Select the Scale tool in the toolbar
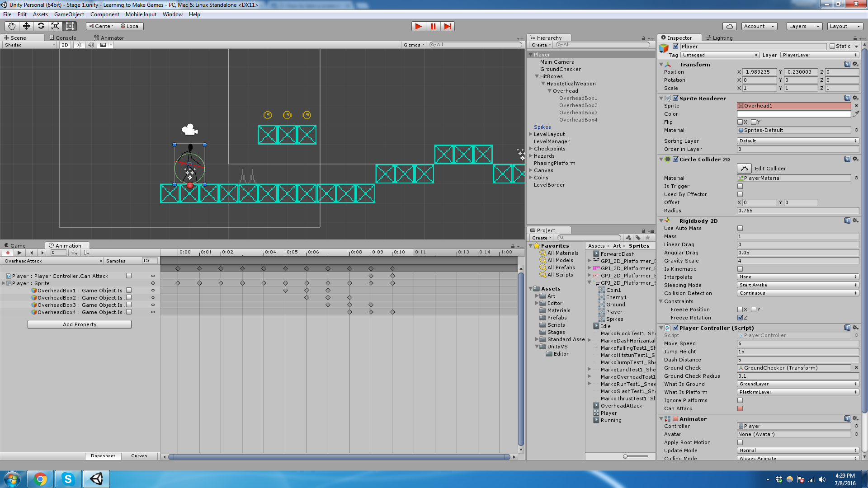 56,26
